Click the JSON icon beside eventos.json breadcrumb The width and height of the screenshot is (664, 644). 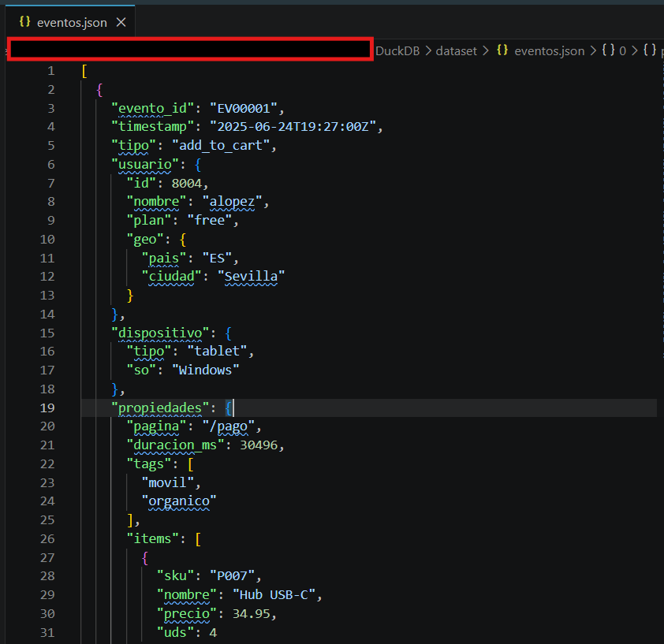point(502,50)
